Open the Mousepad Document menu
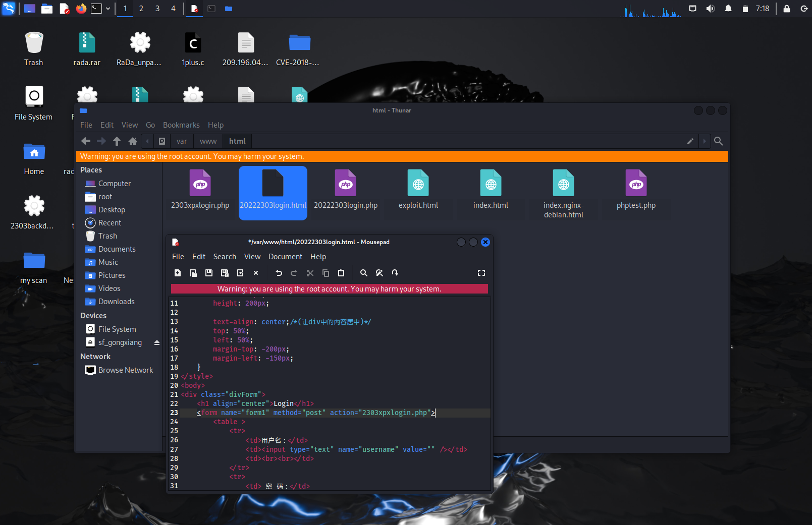 [285, 257]
